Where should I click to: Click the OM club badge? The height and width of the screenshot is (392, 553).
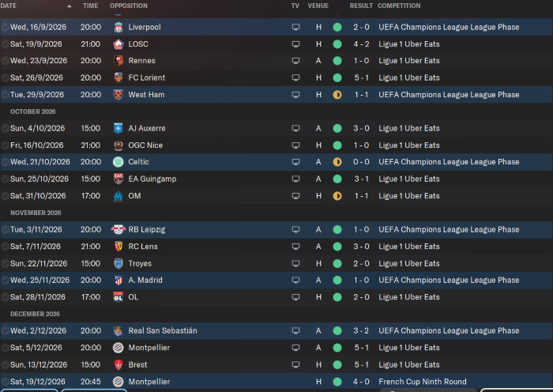point(118,196)
